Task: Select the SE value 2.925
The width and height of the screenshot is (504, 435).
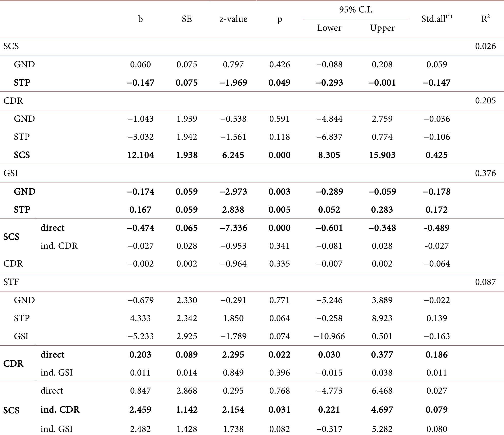Action: point(187,336)
